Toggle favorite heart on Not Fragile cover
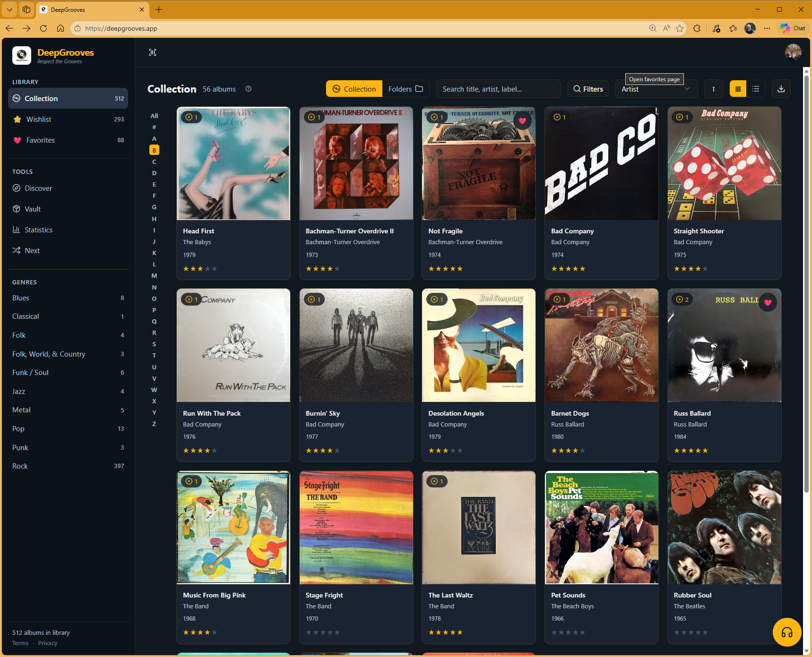The height and width of the screenshot is (657, 812). (522, 120)
